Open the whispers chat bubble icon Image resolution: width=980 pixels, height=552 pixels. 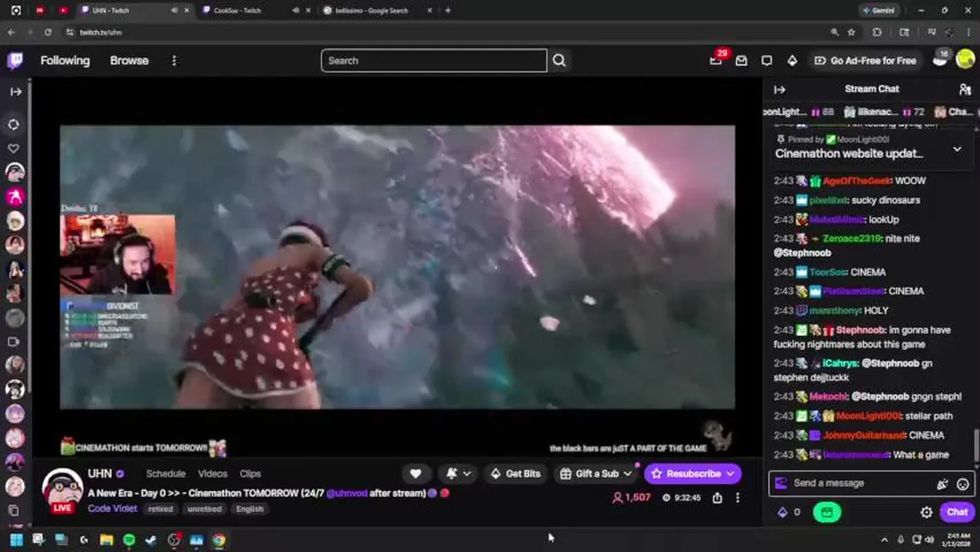click(x=767, y=61)
